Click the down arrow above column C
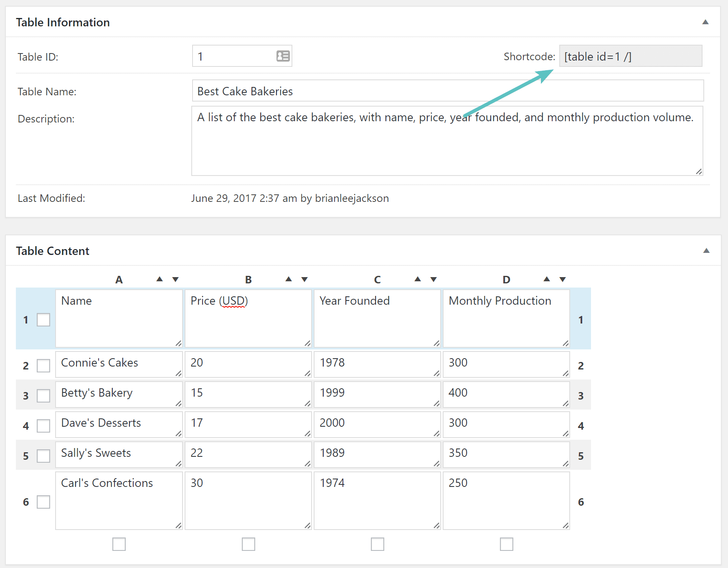Screen dimensions: 728x568 pos(433,279)
